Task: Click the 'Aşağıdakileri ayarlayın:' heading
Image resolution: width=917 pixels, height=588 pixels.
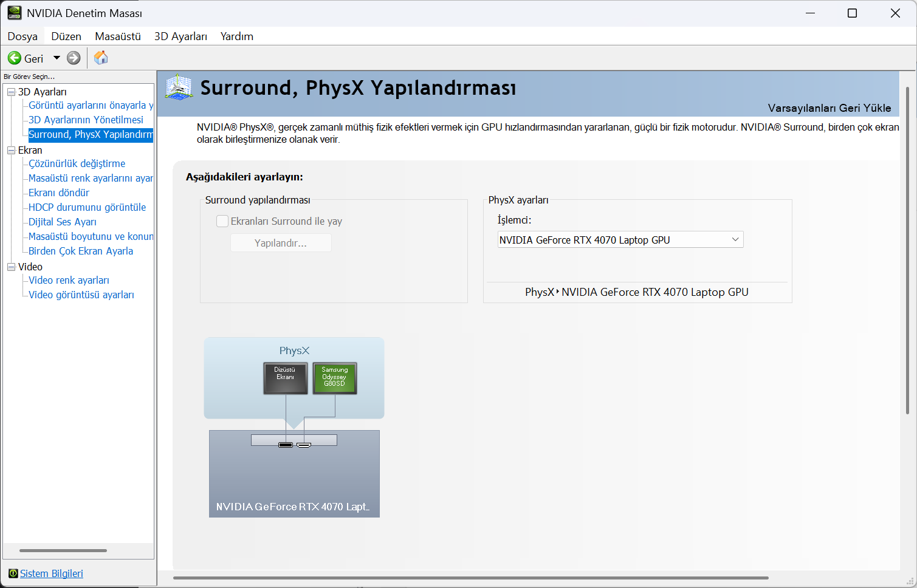Action: 244,177
